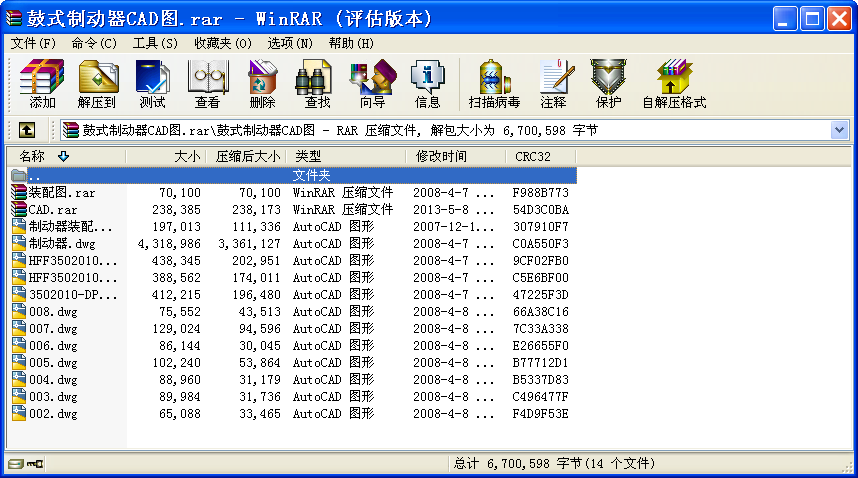Click the 文件夹 type label in top row

pyautogui.click(x=311, y=176)
